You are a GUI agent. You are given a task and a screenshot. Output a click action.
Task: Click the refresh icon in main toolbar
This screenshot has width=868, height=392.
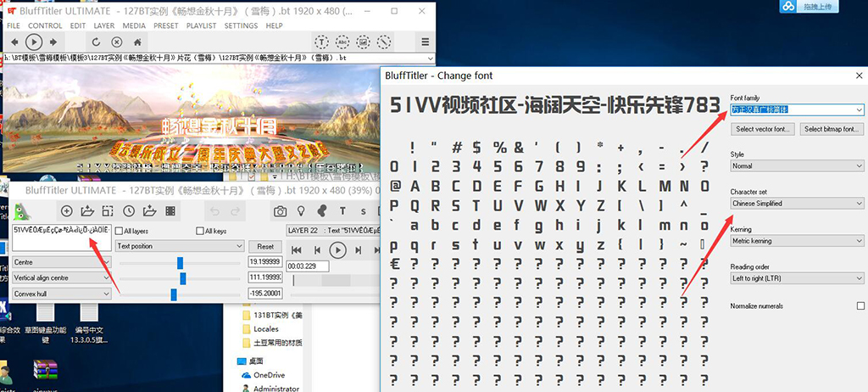click(96, 42)
